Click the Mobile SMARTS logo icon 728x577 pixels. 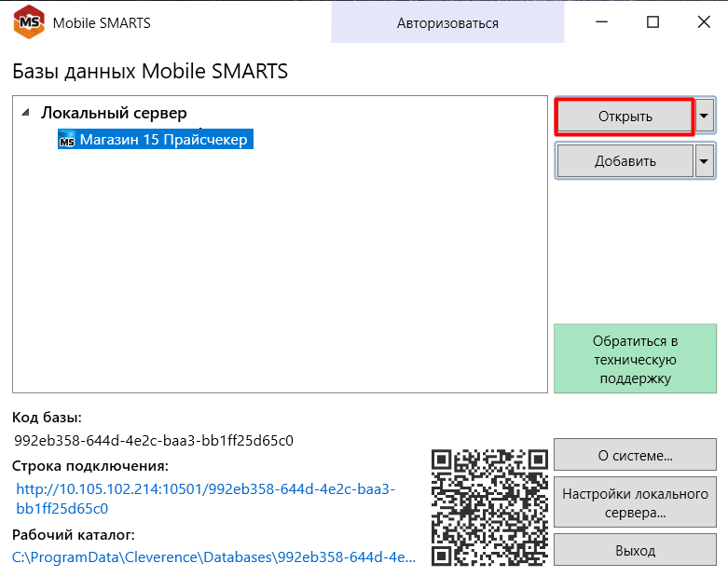click(x=29, y=21)
